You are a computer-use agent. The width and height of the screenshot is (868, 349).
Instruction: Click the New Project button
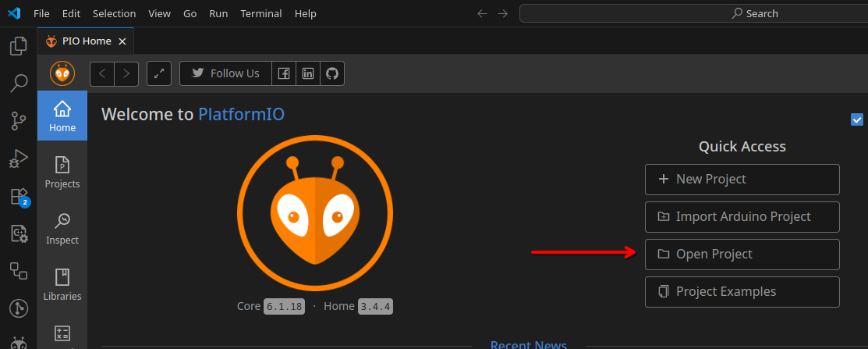coord(742,179)
